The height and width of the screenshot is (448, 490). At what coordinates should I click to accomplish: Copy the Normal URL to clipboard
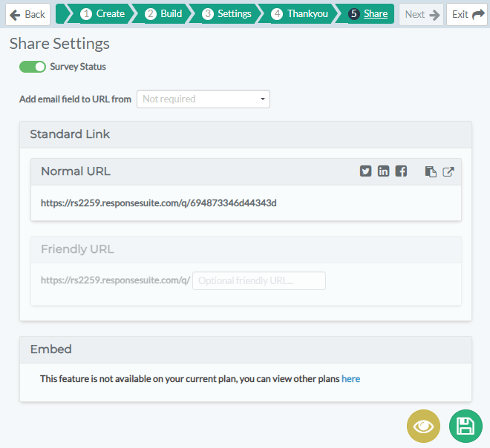pyautogui.click(x=431, y=171)
